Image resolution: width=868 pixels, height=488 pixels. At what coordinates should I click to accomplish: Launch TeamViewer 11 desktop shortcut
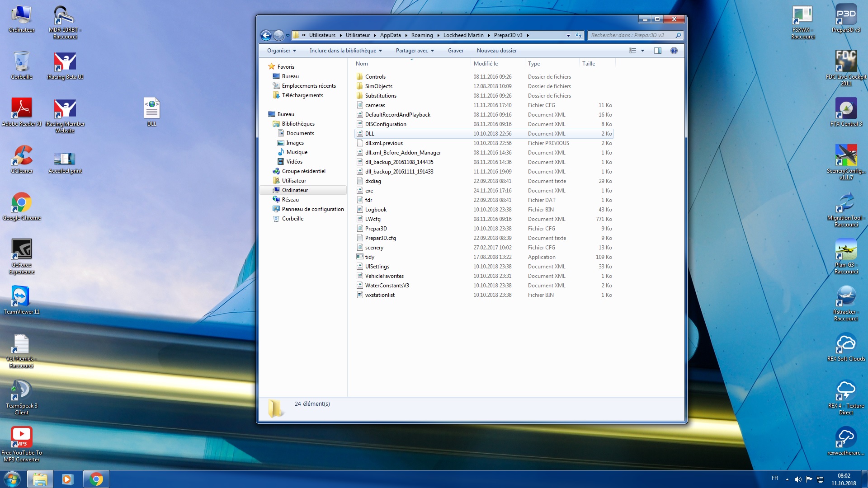[21, 300]
